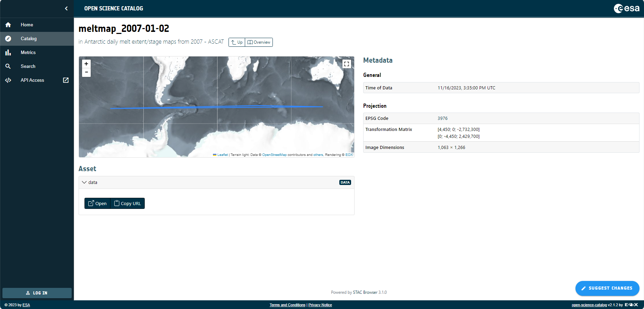Copy URL of the data asset
Viewport: 644px width, 309px height.
click(127, 204)
